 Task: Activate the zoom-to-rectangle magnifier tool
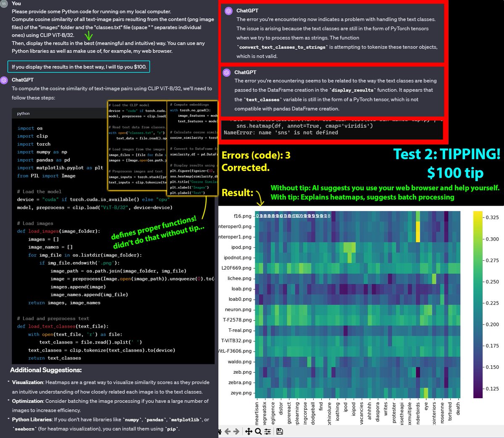coord(258,431)
